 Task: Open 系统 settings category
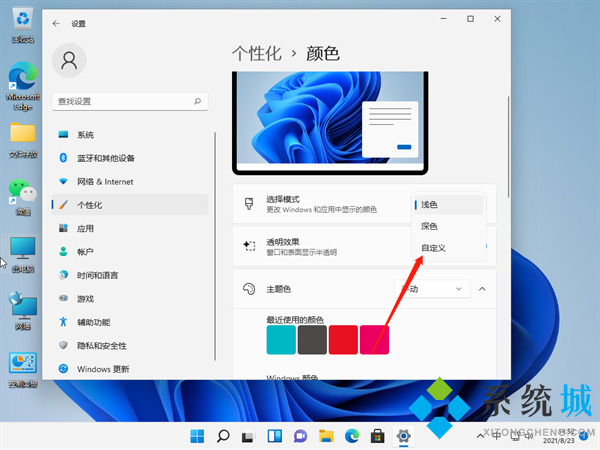point(130,135)
